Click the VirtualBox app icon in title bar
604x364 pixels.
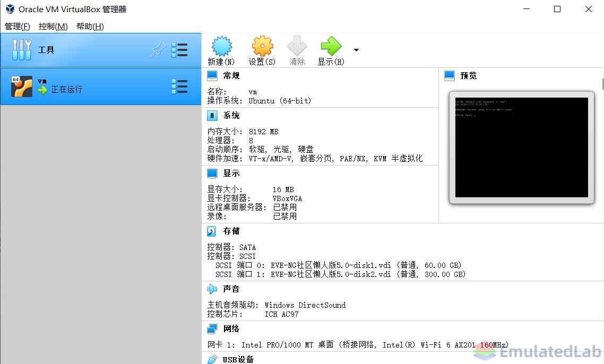point(10,9)
